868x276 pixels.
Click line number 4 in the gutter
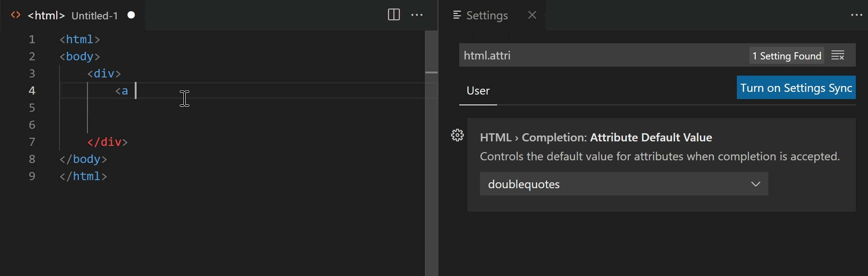point(32,90)
